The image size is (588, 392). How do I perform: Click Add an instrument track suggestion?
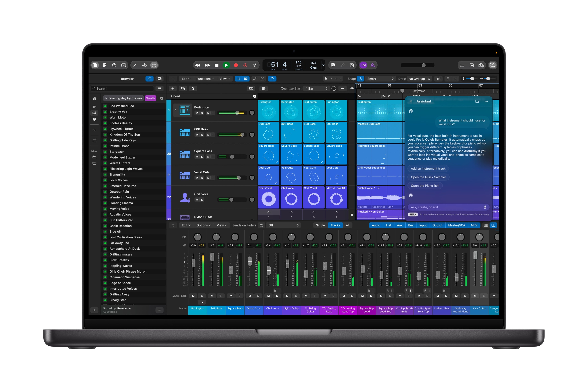click(428, 168)
